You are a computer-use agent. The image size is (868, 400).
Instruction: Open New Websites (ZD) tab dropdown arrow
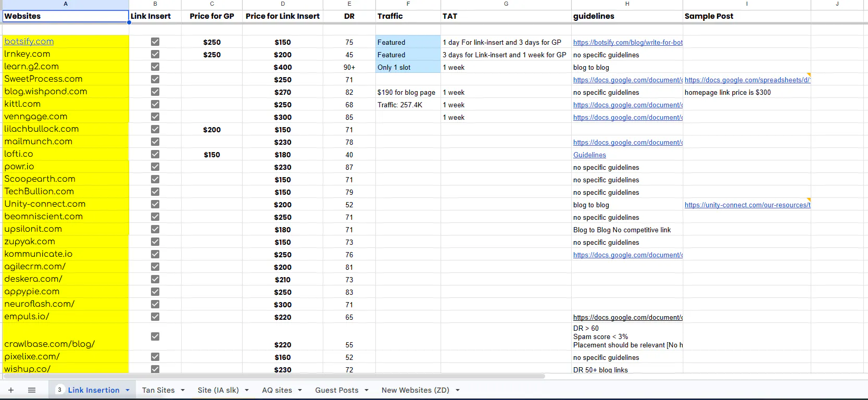tap(458, 390)
